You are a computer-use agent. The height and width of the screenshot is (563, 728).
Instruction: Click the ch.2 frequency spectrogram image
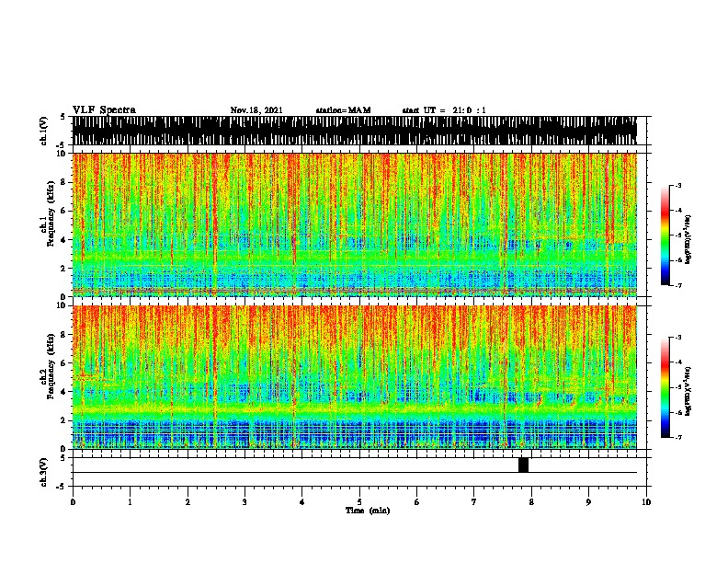(x=355, y=377)
